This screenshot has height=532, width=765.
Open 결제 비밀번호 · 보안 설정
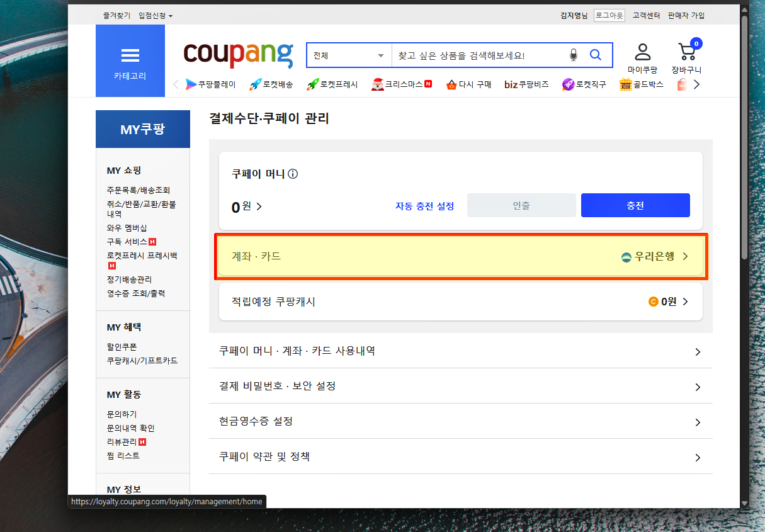[x=461, y=386]
